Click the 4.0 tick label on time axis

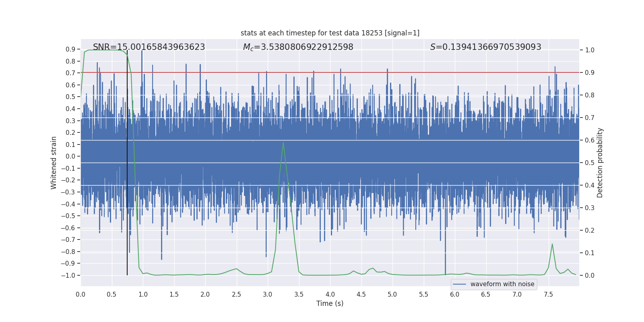pyautogui.click(x=330, y=294)
